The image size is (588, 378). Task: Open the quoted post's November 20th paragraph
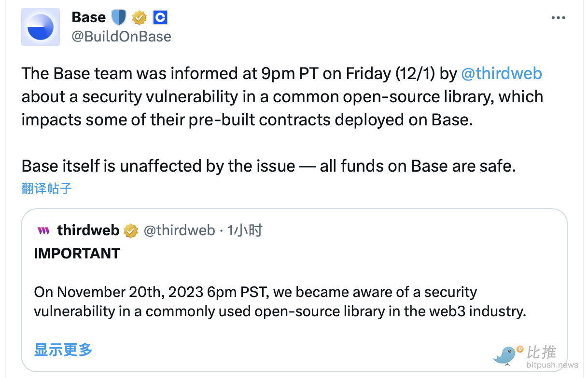click(280, 301)
